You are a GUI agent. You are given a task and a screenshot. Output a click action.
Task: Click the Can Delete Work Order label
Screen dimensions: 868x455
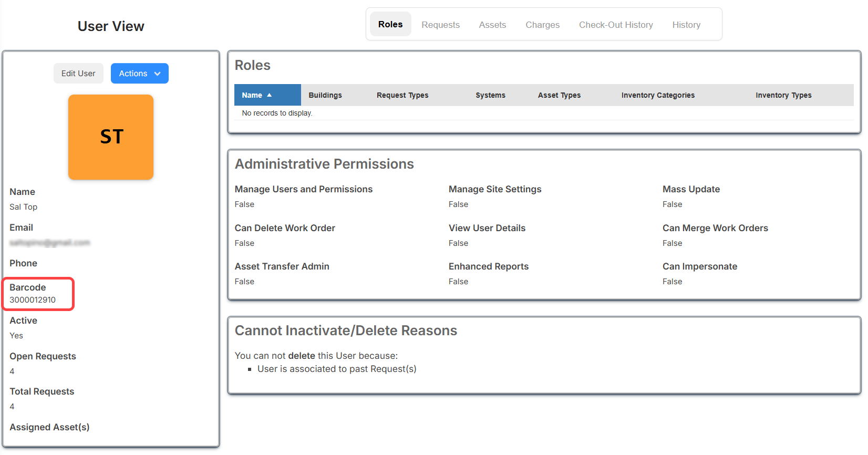pos(285,228)
